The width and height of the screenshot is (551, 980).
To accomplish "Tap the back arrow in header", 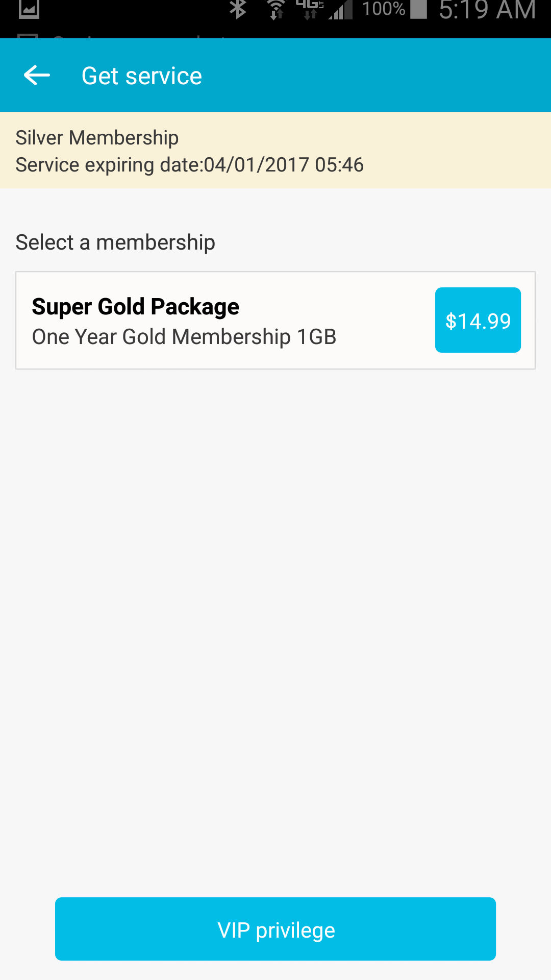I will point(37,76).
